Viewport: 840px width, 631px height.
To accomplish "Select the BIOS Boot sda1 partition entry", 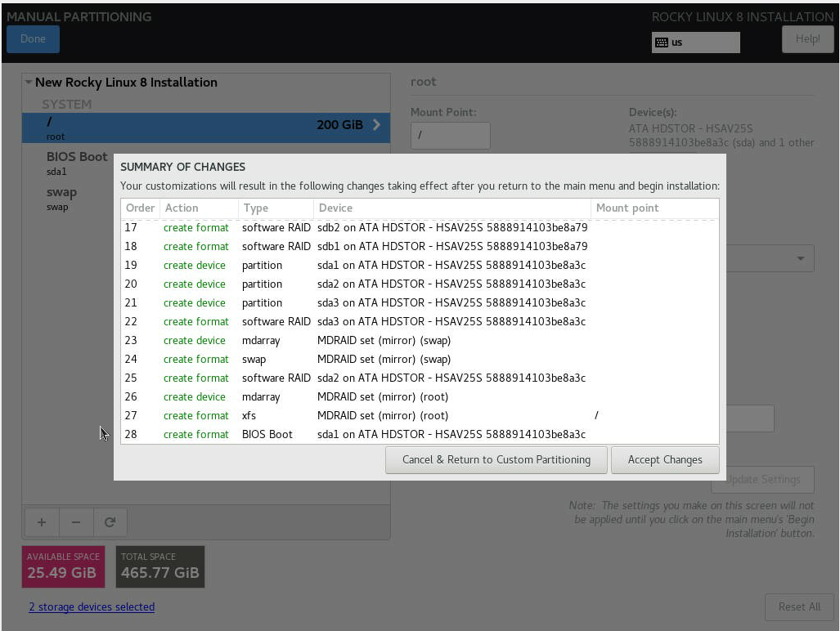I will click(77, 163).
